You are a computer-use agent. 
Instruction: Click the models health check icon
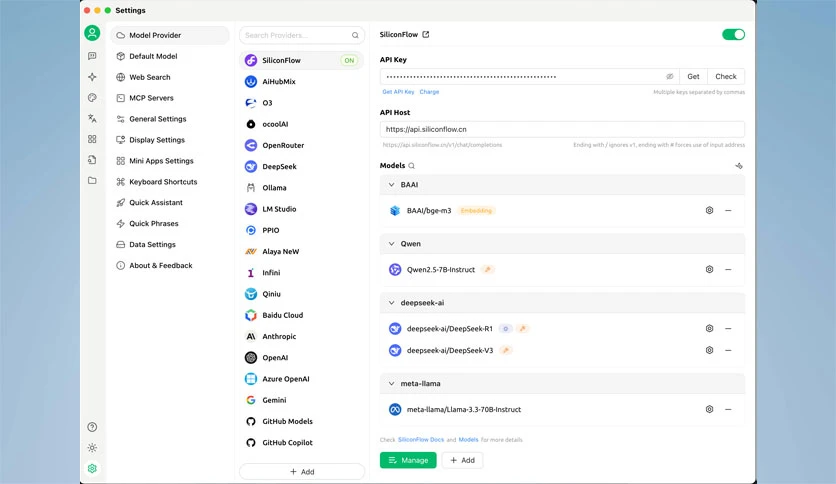click(x=739, y=166)
